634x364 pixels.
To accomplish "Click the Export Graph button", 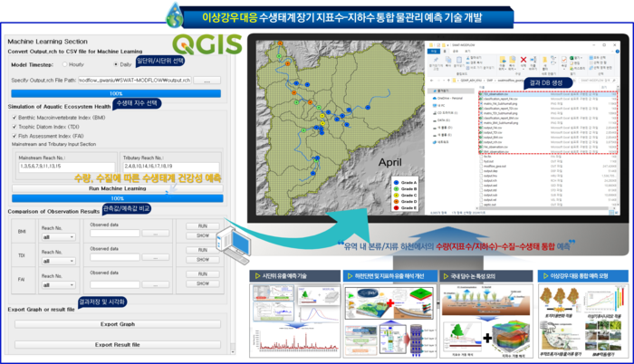I will click(x=117, y=323).
